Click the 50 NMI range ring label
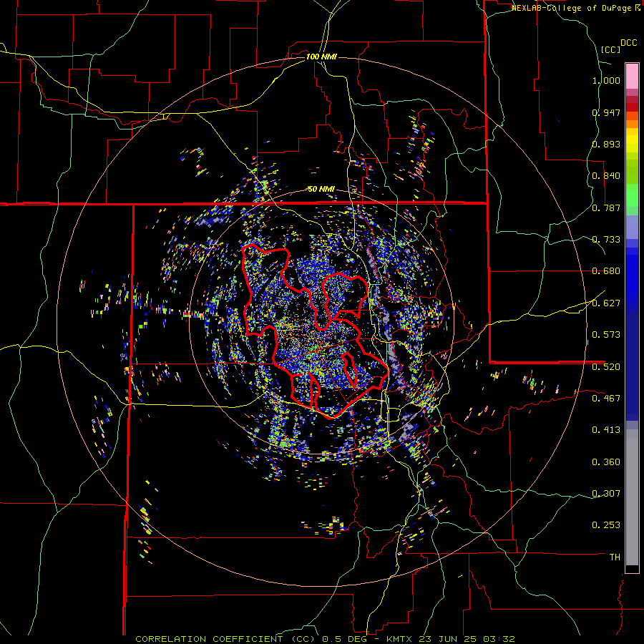 pos(321,189)
